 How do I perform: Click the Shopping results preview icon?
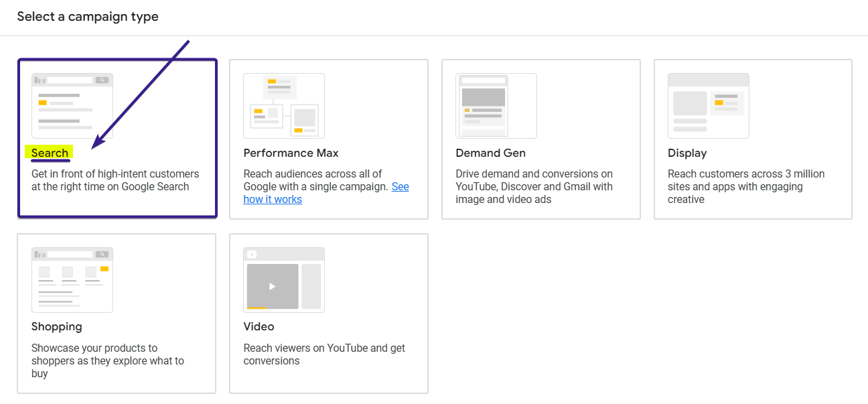tap(72, 279)
